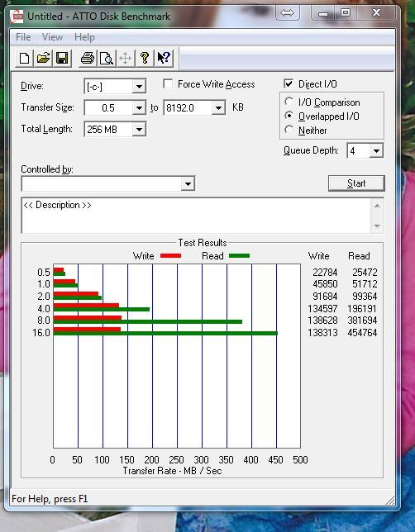Viewport: 415px width, 532px height.
Task: Open a saved benchmark file icon
Action: [x=43, y=58]
